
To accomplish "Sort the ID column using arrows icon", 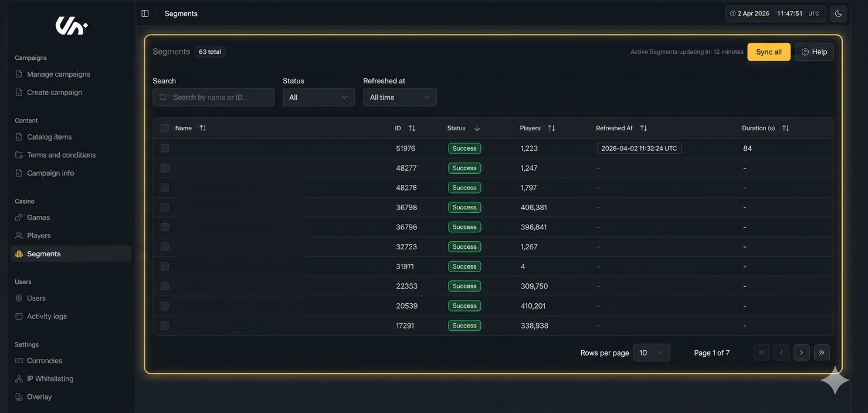I will coord(412,128).
